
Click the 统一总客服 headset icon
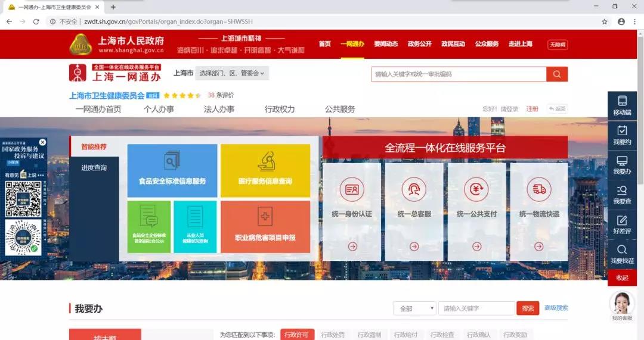(414, 189)
